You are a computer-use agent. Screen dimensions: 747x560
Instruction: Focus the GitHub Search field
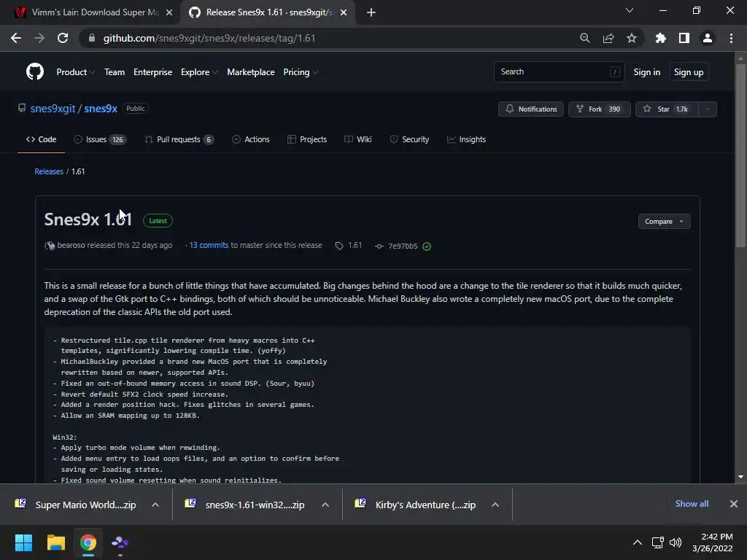(x=559, y=72)
